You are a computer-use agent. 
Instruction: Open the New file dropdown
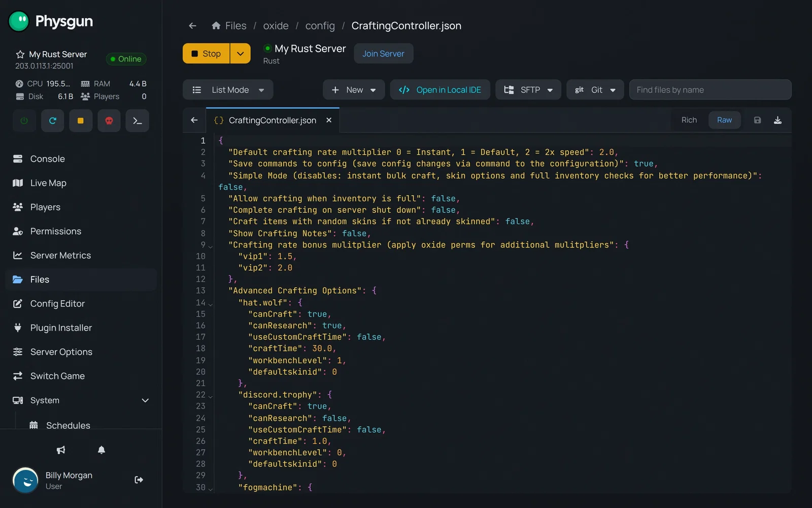354,90
